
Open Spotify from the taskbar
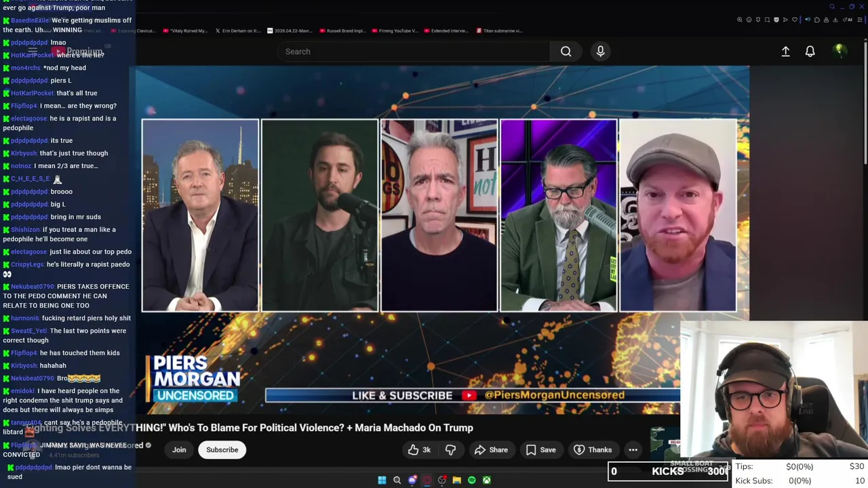472,480
